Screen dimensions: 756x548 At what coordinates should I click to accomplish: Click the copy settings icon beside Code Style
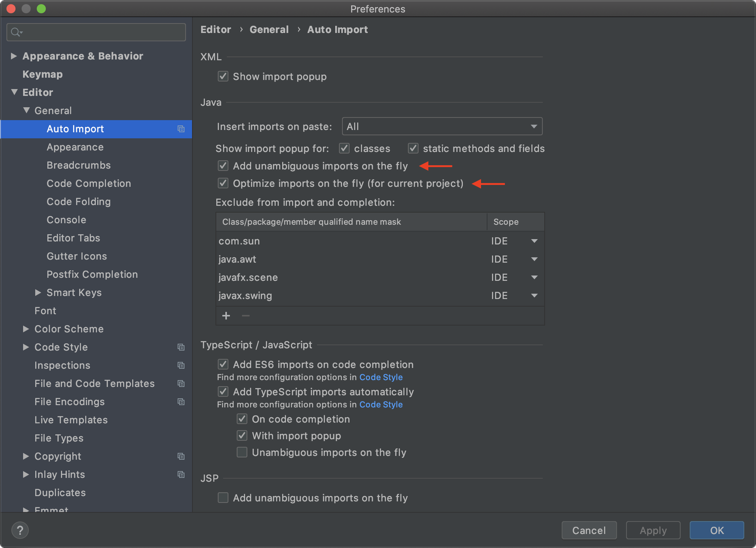181,347
